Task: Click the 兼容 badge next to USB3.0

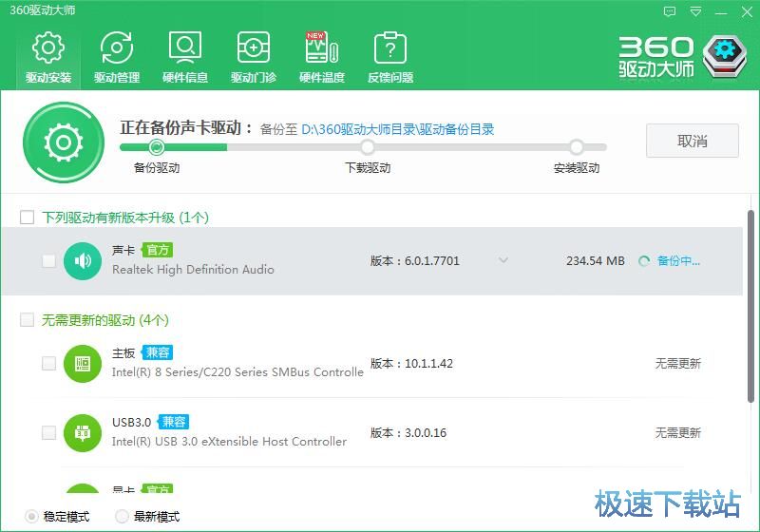Action: pos(174,422)
